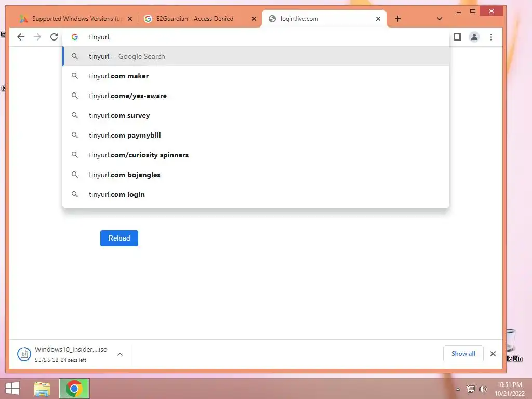Show hidden system tray icons

458,389
